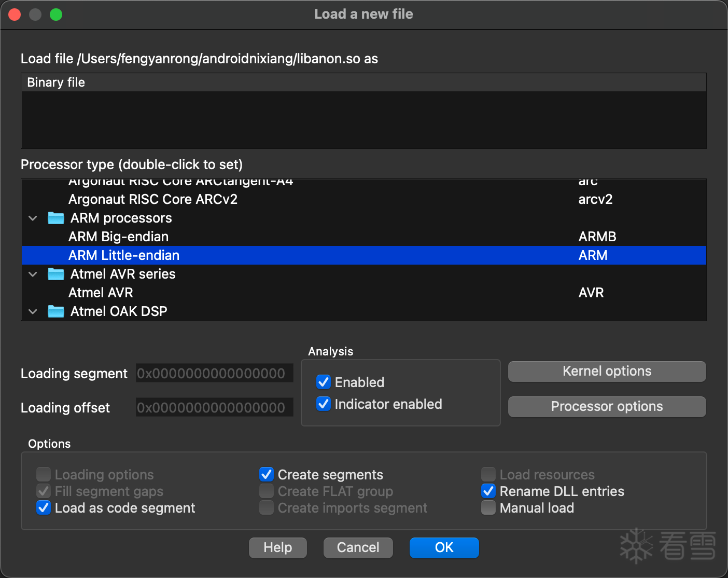The image size is (728, 578).
Task: Click the Loading offset input field
Action: point(214,408)
